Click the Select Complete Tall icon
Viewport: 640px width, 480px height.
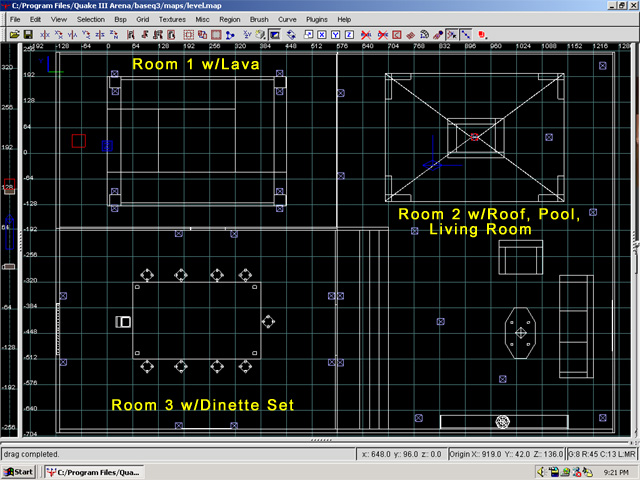pyautogui.click(x=131, y=35)
